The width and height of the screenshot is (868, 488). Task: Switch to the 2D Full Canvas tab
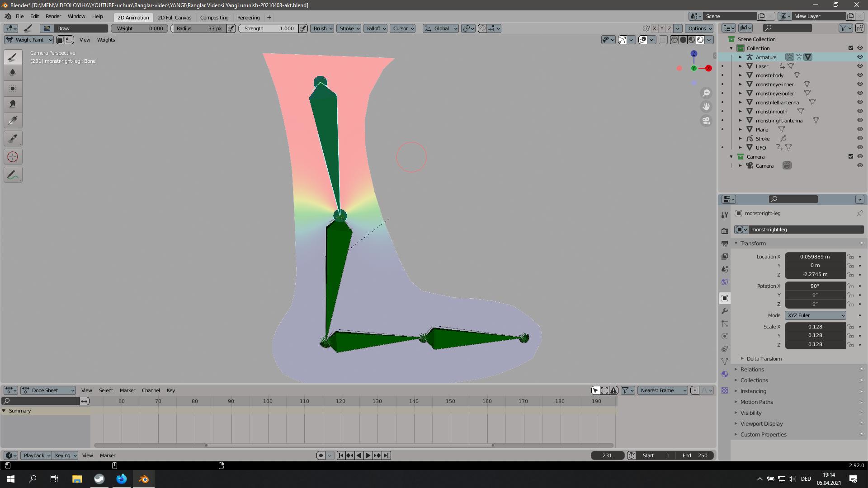(x=175, y=18)
